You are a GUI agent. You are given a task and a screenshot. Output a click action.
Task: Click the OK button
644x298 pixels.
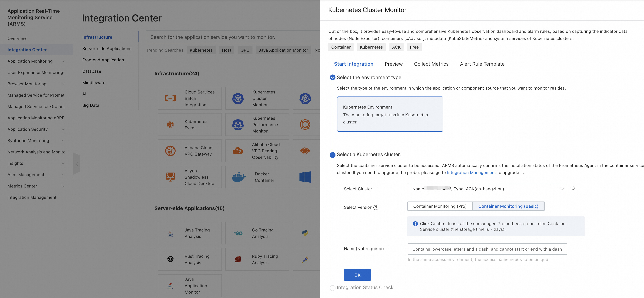pyautogui.click(x=357, y=275)
